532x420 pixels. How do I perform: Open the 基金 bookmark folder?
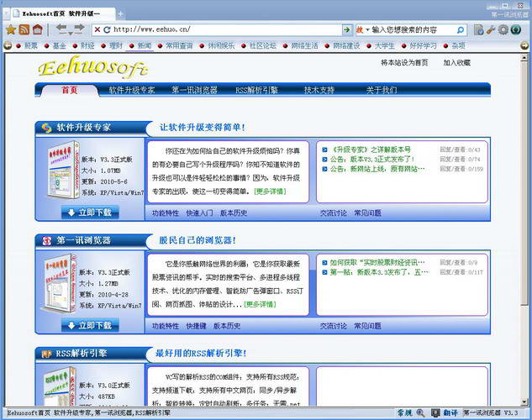coord(55,45)
